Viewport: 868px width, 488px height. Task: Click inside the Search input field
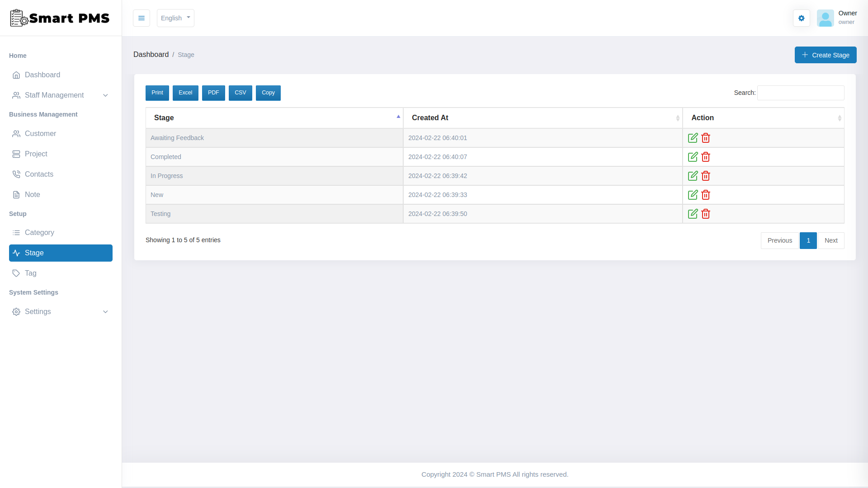pos(800,93)
